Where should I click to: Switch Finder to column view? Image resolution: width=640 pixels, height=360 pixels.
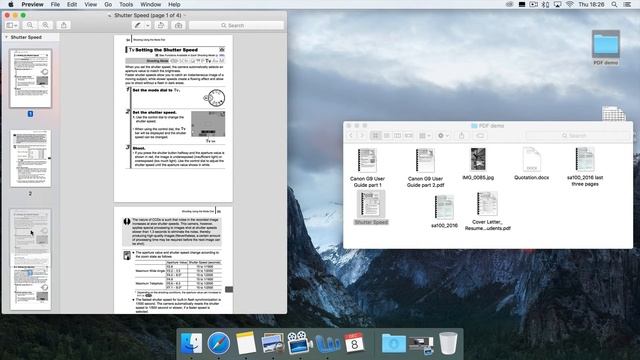click(x=398, y=136)
